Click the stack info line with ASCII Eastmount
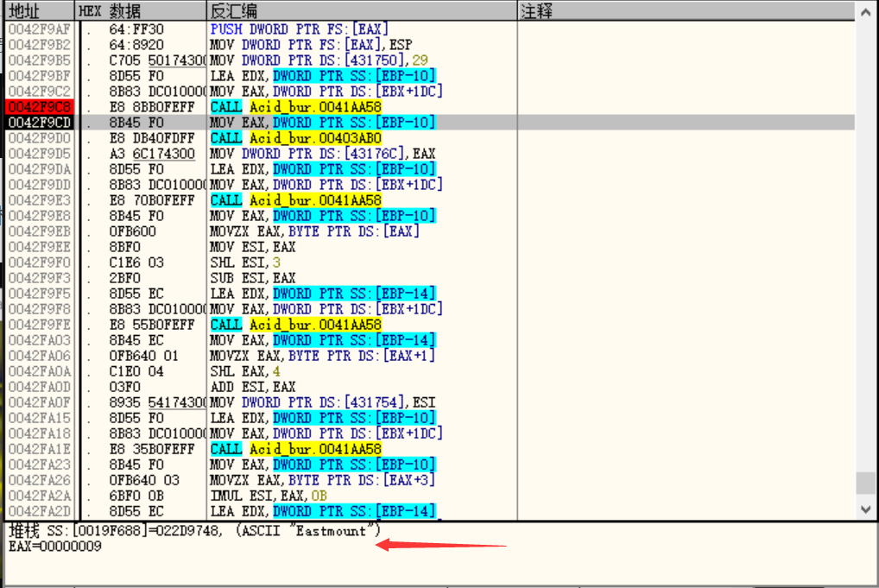 [194, 530]
